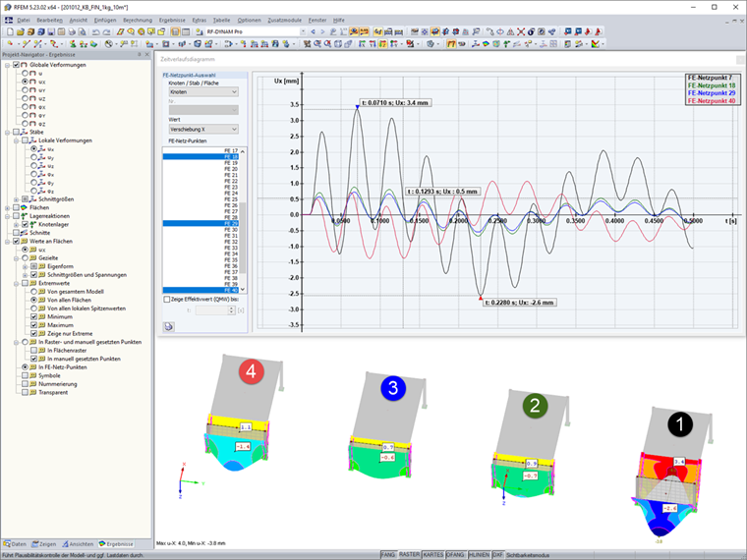Click the highlighted table view icon
The image size is (747, 560).
[175, 31]
